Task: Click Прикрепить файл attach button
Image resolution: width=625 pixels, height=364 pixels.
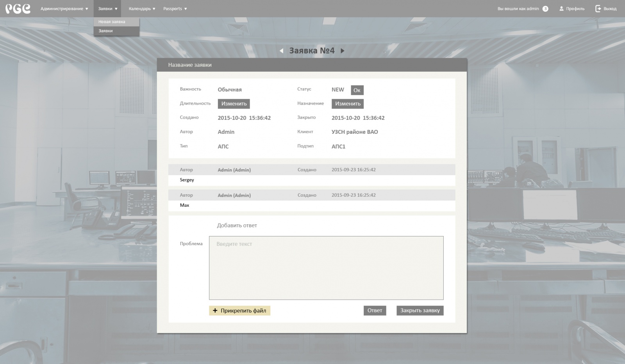Action: click(x=239, y=311)
